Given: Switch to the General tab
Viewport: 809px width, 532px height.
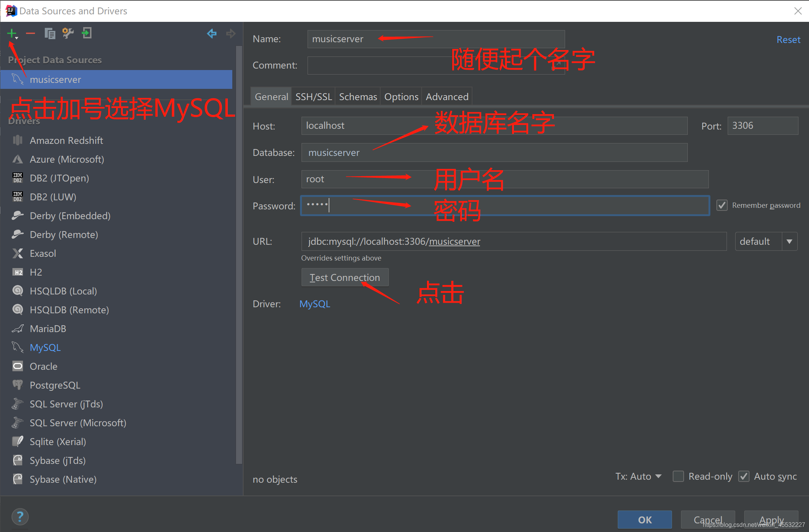Looking at the screenshot, I should [x=271, y=97].
